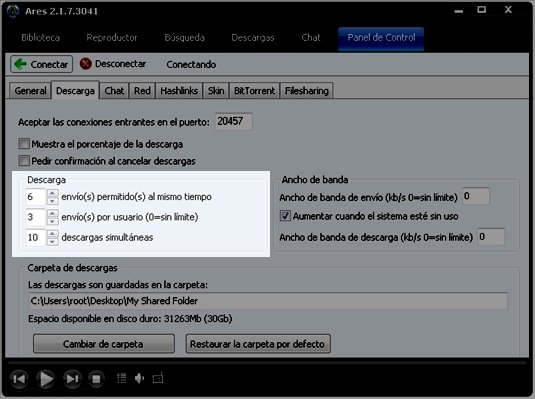Click the radio icon in player bar

coord(158,378)
